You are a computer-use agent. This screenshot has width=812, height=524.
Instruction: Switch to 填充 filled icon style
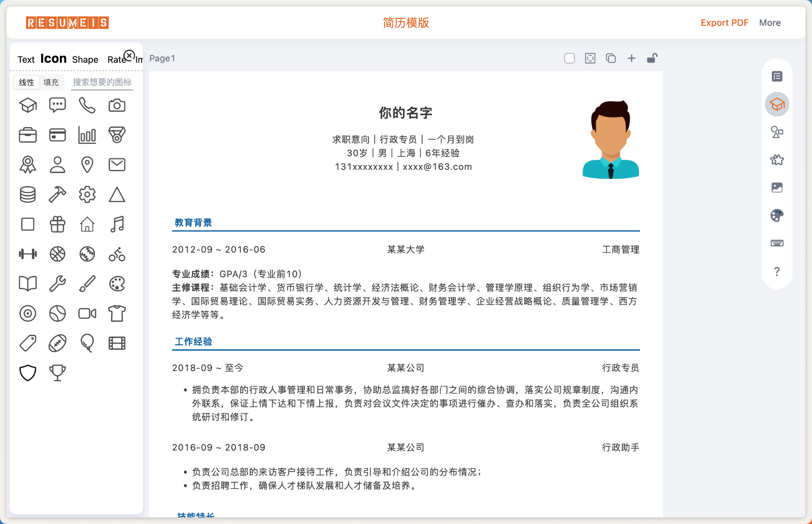click(51, 82)
